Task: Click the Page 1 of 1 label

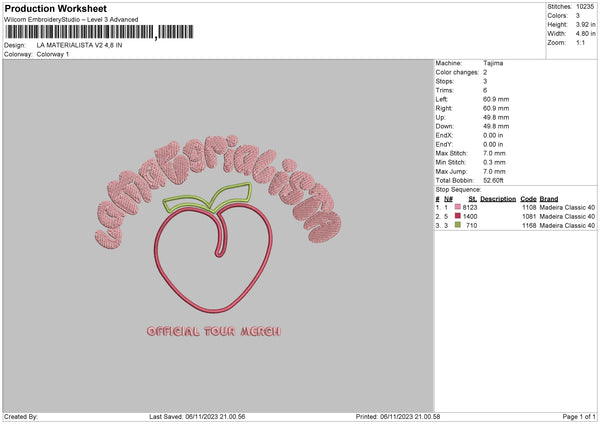Action: click(579, 416)
